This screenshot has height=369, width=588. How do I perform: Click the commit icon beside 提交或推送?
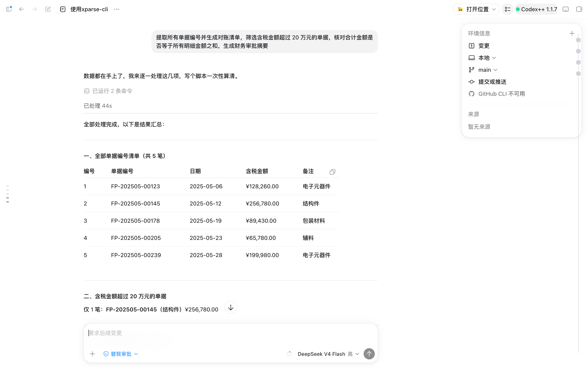click(x=472, y=82)
